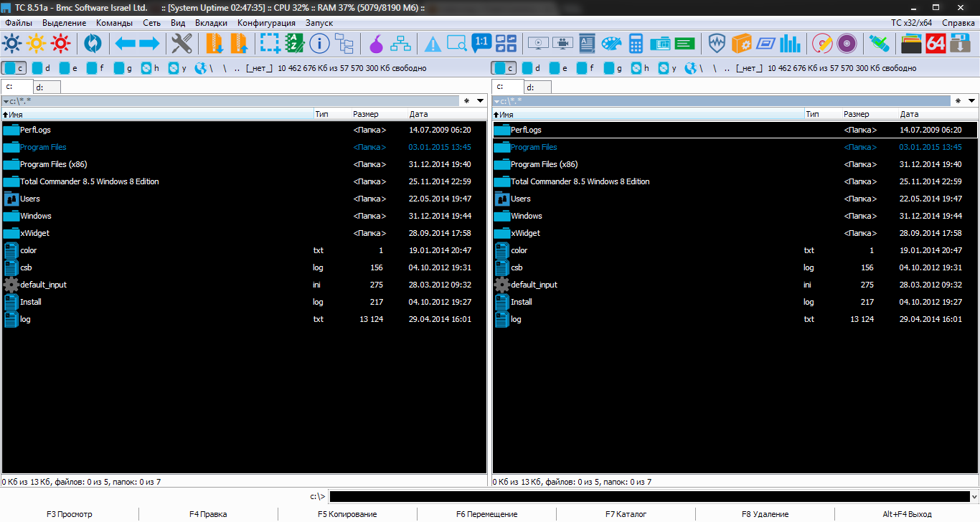Click the purple onion toolbar icon

pos(376,44)
